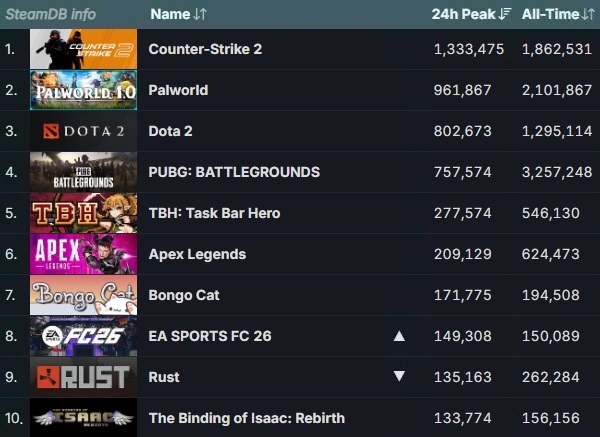Open the Apex Legends banner image
This screenshot has width=600, height=437.
pos(83,254)
